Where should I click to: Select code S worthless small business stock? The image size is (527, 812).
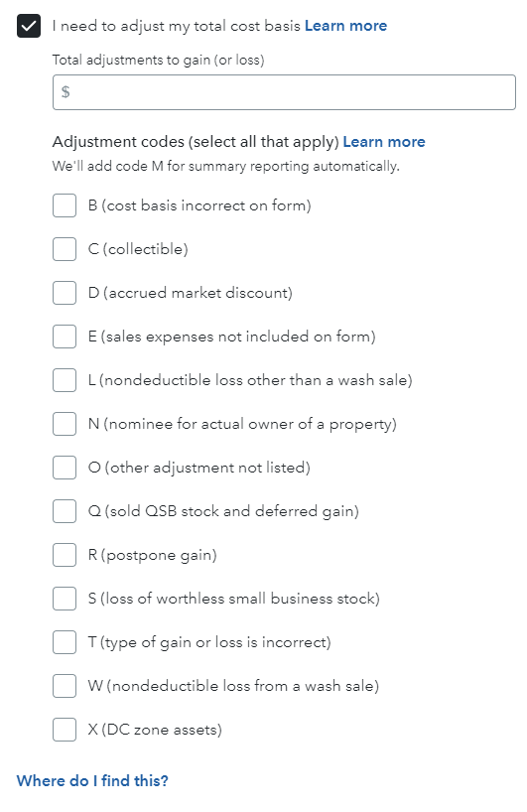click(x=65, y=599)
